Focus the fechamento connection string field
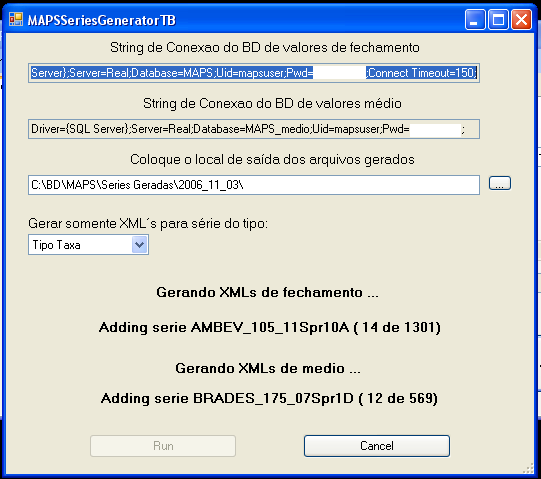The height and width of the screenshot is (479, 541). (x=254, y=73)
